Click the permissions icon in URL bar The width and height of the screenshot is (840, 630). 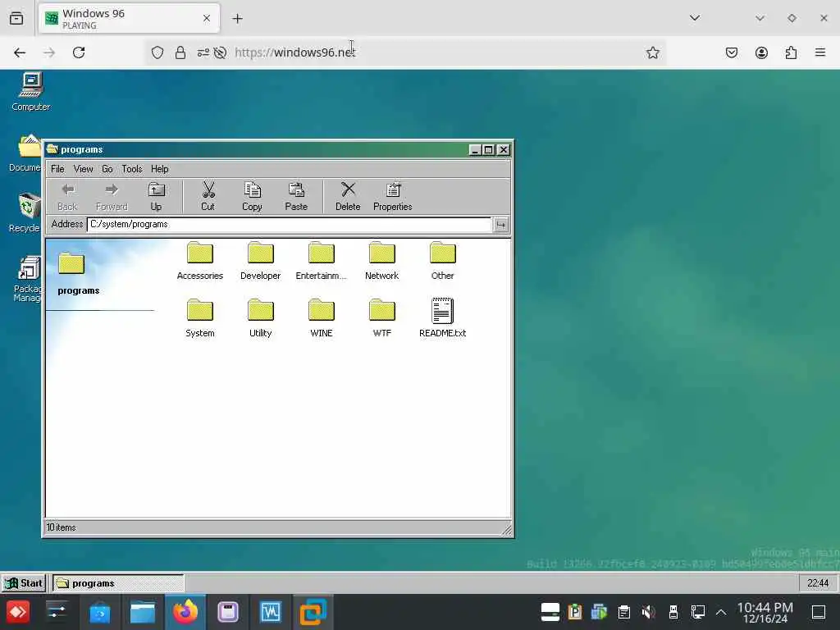click(x=203, y=52)
